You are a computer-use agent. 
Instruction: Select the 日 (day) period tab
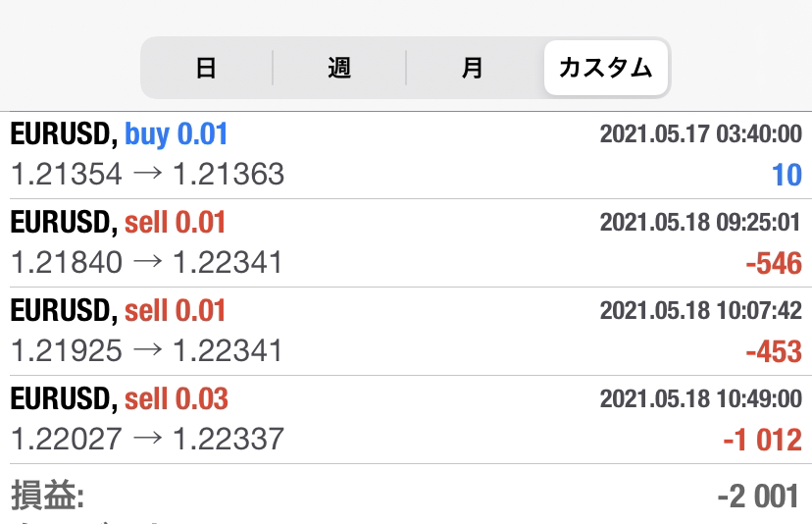tap(206, 68)
